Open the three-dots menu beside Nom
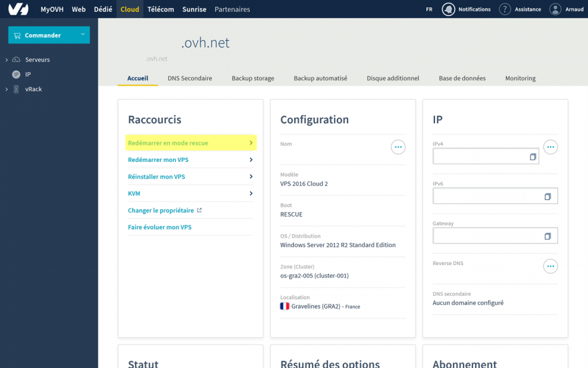Image resolution: width=588 pixels, height=368 pixels. tap(398, 147)
